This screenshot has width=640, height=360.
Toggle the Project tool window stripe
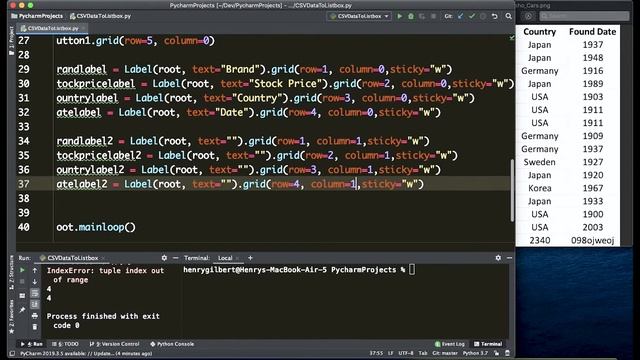pos(11,41)
